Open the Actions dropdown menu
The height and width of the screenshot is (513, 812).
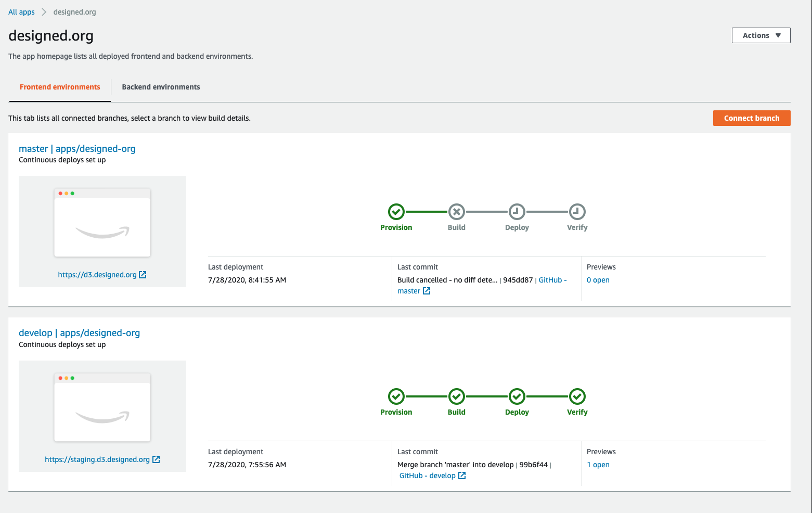click(761, 35)
